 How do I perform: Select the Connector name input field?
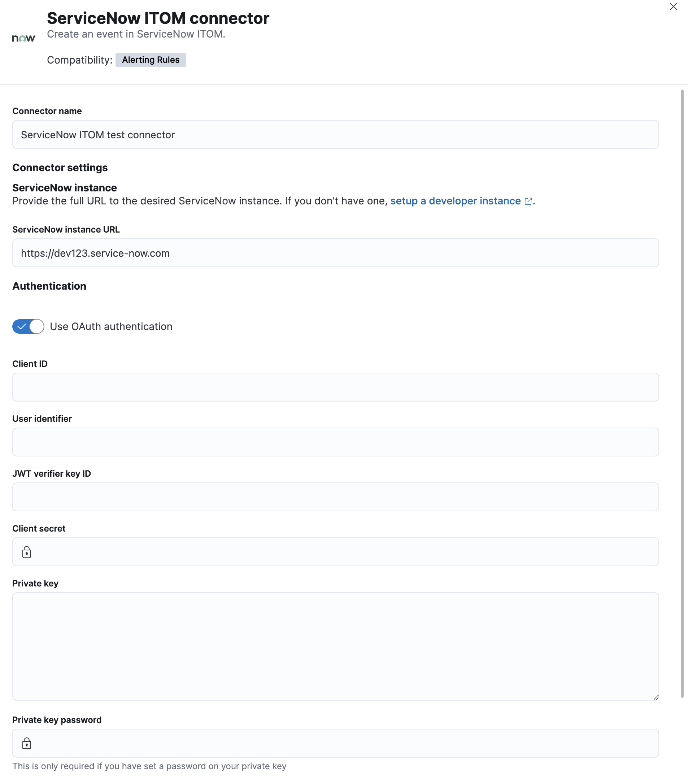[335, 135]
